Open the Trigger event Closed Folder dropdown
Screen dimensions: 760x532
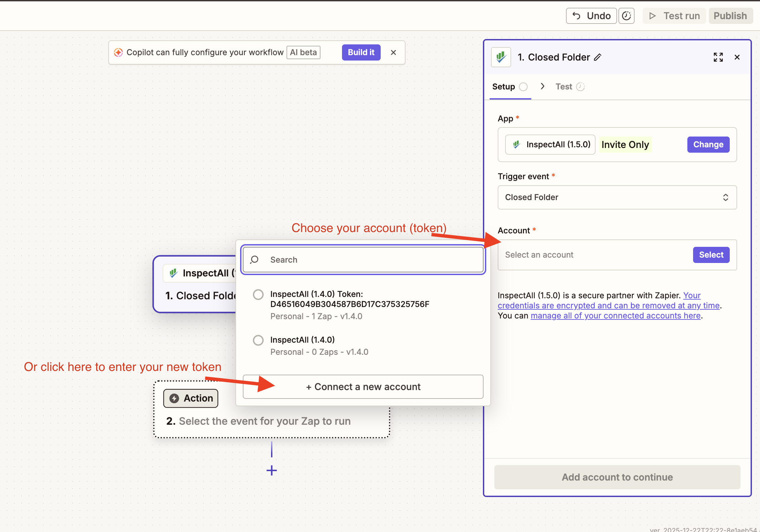point(617,197)
